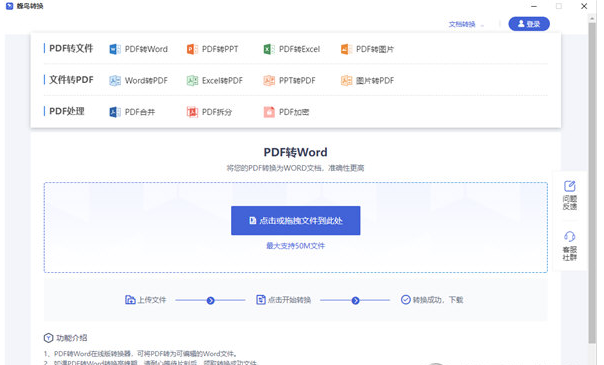Click inside the dashed file drop area

tap(295, 228)
